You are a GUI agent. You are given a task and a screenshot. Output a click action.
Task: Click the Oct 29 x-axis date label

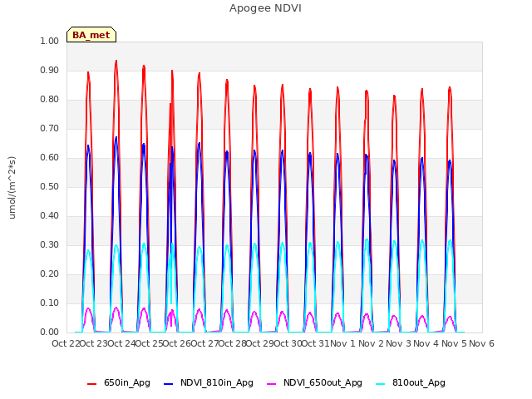[x=260, y=343]
